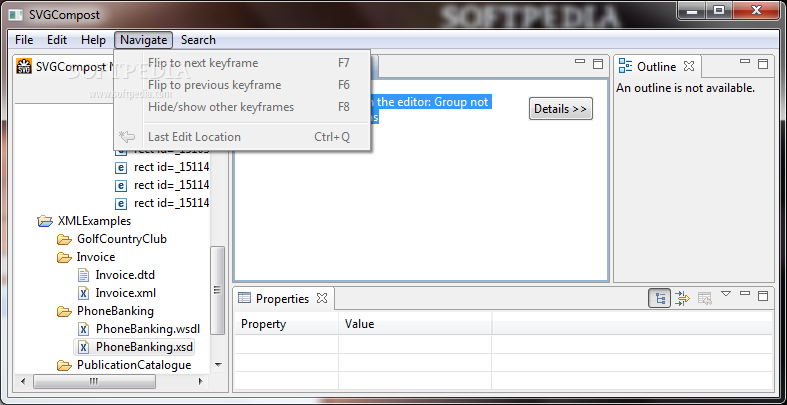
Task: Click the SVGCompost Navigator tab icon
Action: (24, 67)
